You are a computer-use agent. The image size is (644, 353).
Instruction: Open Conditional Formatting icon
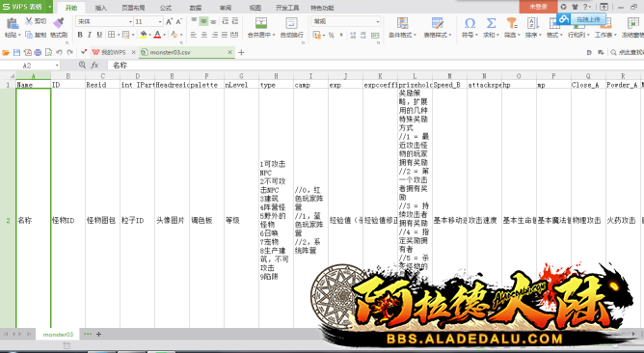[403, 23]
